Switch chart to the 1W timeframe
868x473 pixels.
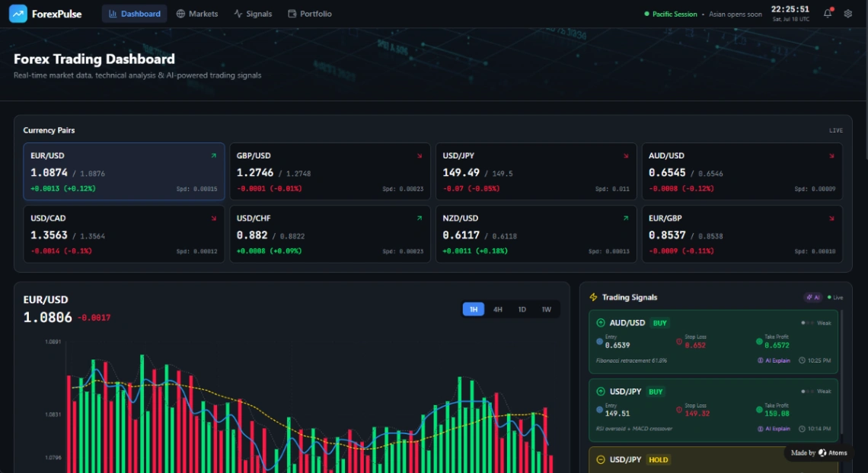(x=547, y=309)
